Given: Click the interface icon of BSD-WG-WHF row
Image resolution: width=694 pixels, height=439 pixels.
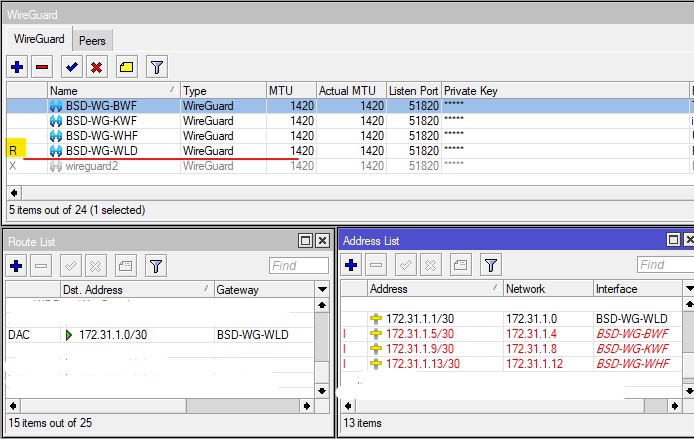Looking at the screenshot, I should pos(56,136).
